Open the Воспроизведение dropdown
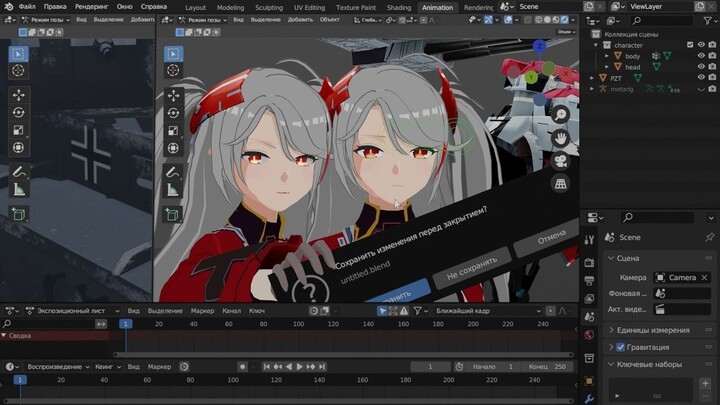The image size is (720, 405). click(58, 366)
